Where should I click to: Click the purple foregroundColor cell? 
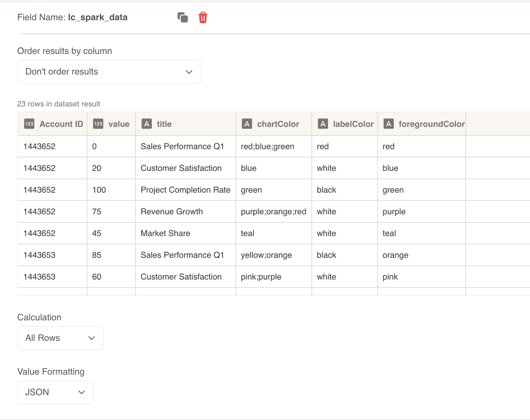tap(421, 211)
